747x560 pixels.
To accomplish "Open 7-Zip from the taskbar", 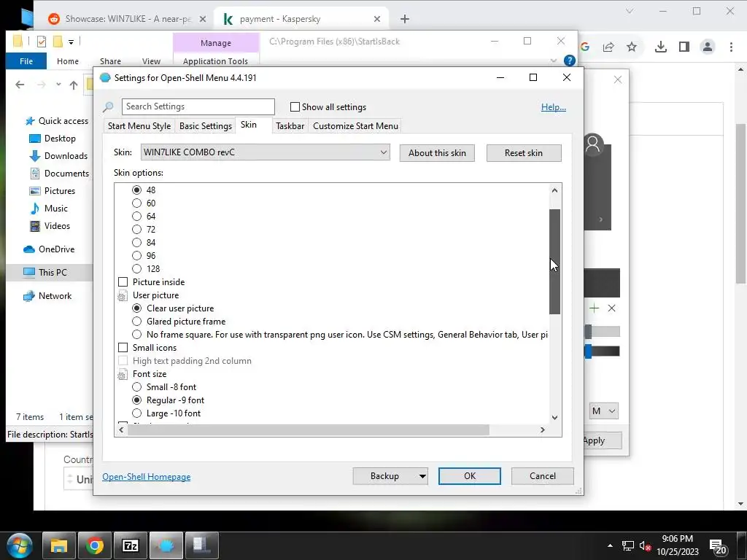I will pos(131,545).
